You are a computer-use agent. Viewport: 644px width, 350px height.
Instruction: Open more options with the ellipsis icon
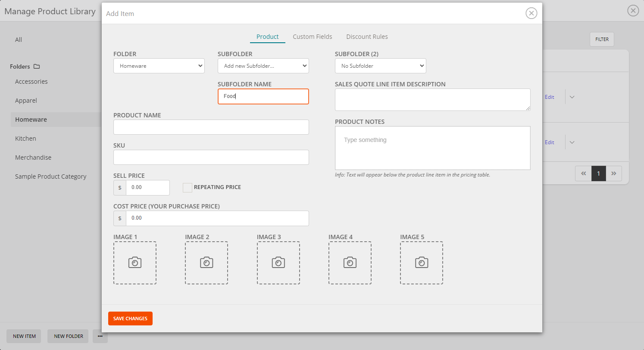coord(100,336)
